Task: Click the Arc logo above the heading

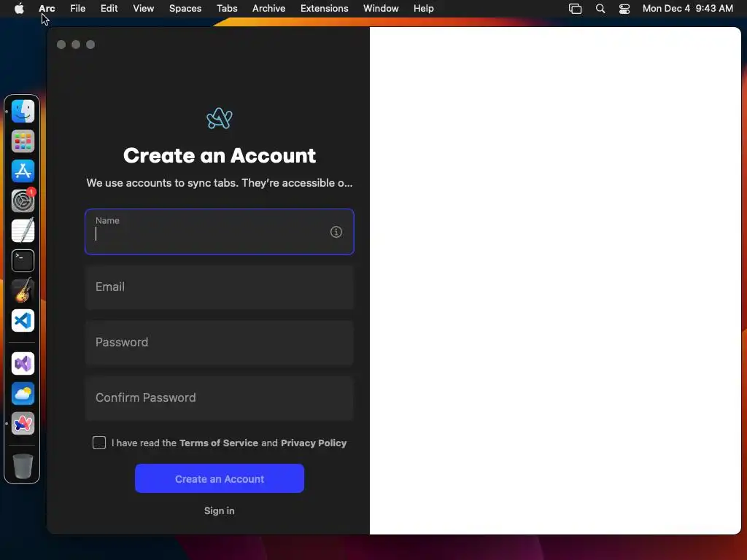Action: click(220, 119)
